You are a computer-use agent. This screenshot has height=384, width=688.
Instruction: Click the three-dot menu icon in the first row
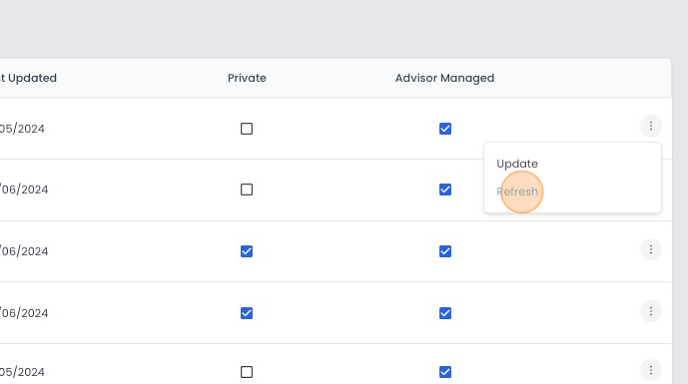[651, 126]
